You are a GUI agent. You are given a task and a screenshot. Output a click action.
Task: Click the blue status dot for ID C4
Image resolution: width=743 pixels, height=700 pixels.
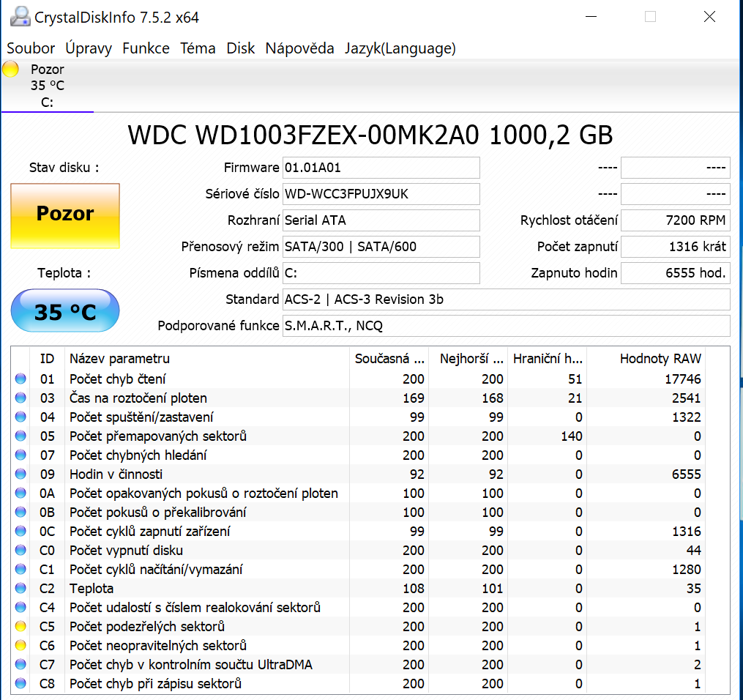[20, 607]
